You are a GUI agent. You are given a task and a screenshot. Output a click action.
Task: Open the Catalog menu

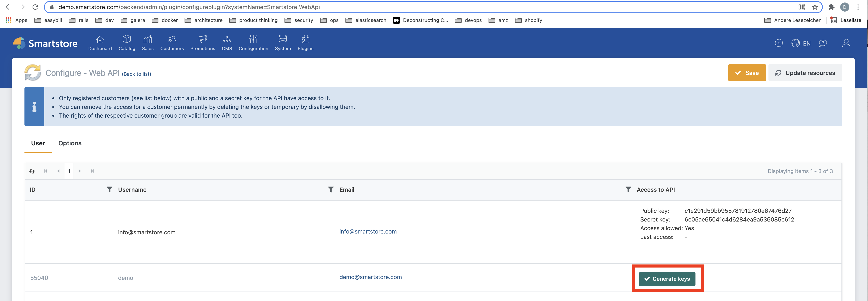pyautogui.click(x=127, y=43)
